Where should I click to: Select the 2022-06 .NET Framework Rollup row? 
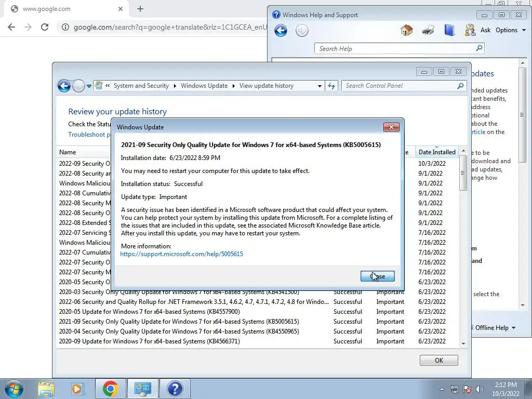point(258,302)
